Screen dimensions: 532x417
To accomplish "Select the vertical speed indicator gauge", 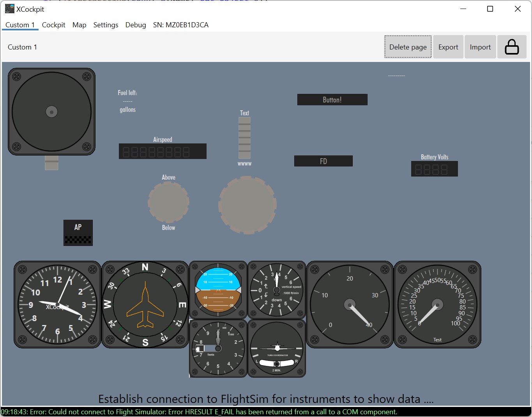I will tap(277, 290).
